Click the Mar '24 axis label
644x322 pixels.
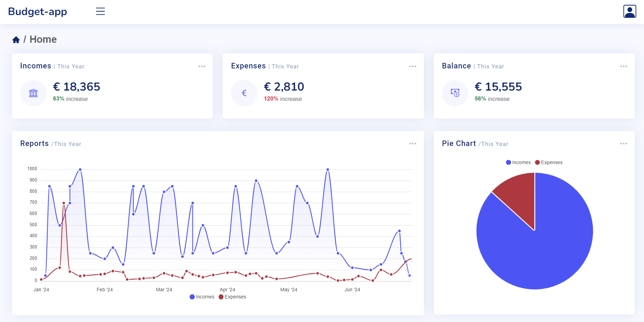click(164, 290)
